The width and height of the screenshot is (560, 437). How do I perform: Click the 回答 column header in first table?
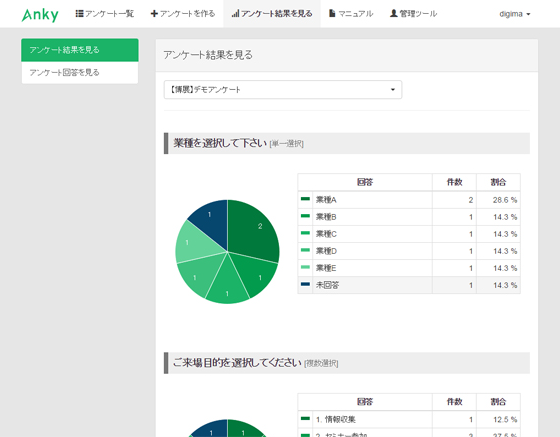[365, 182]
